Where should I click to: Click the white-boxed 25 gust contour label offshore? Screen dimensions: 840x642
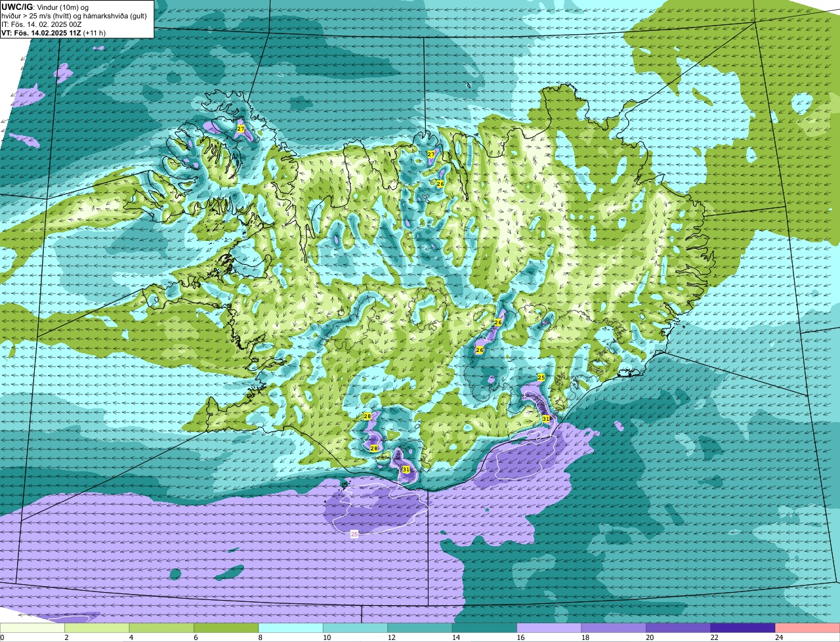(354, 534)
